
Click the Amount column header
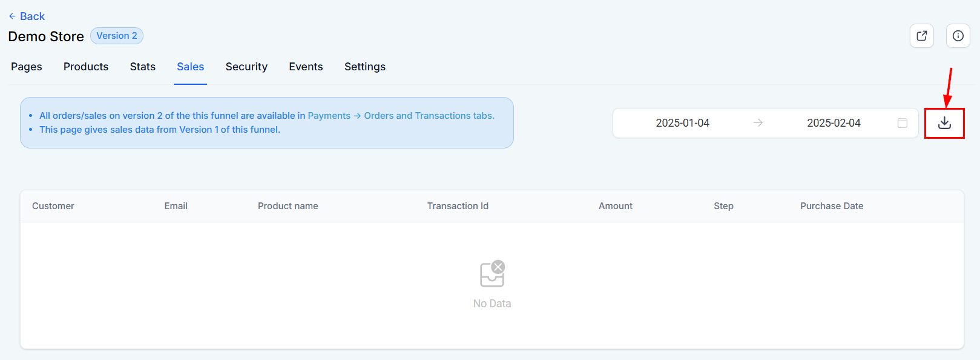[616, 206]
